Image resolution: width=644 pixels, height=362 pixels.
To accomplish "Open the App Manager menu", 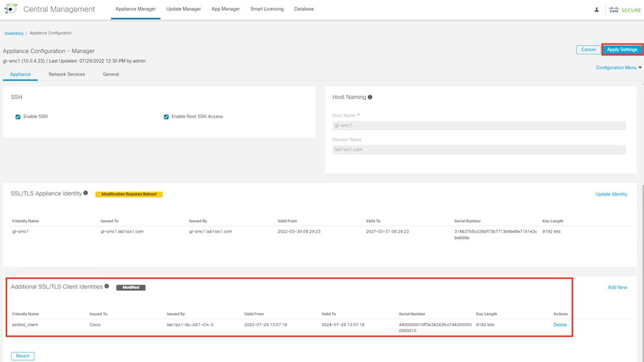I will [226, 9].
